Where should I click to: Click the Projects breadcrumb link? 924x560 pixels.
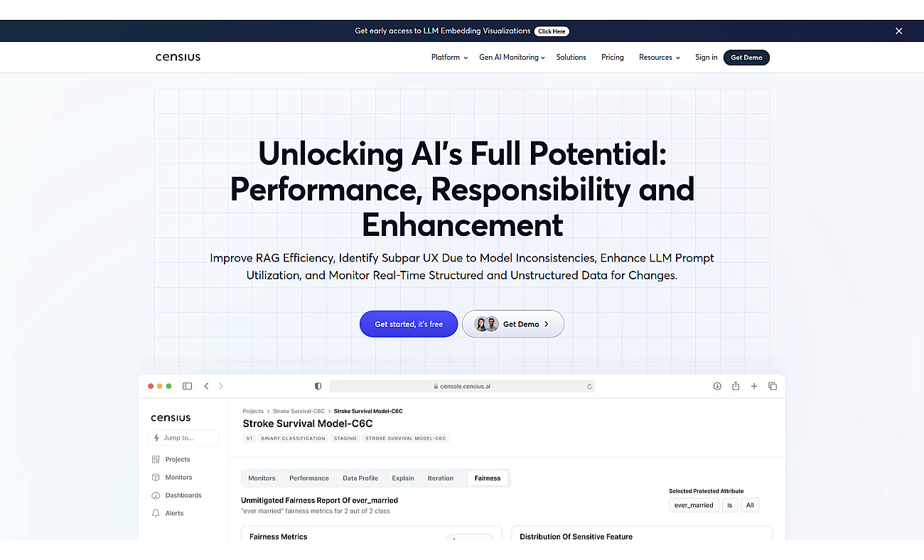[253, 411]
